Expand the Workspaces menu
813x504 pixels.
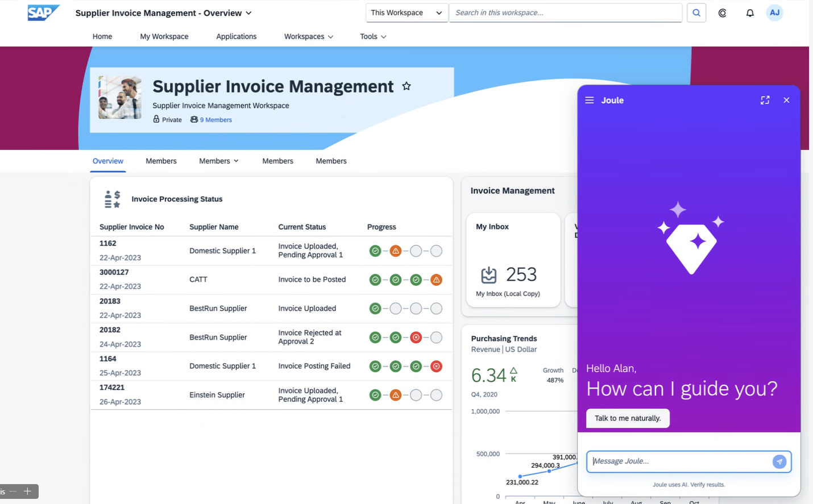coord(309,36)
